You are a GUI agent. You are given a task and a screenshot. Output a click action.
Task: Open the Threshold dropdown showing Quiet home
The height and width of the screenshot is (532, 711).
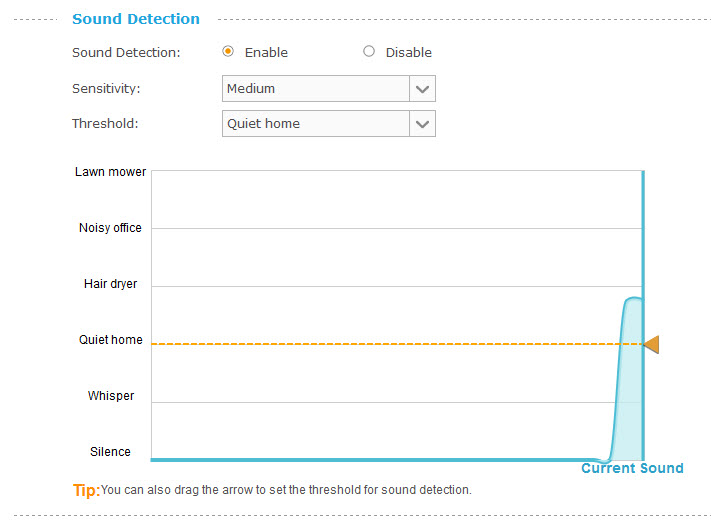click(x=316, y=124)
